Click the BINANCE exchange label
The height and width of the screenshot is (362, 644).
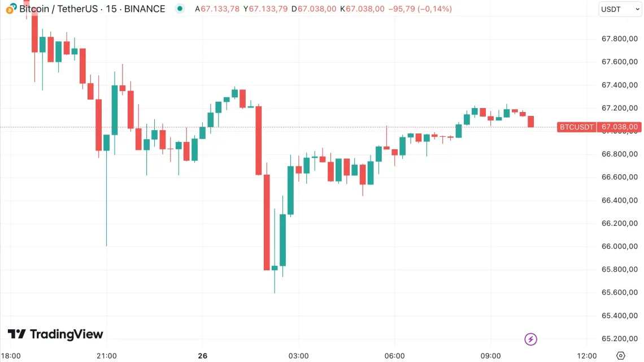pos(145,9)
